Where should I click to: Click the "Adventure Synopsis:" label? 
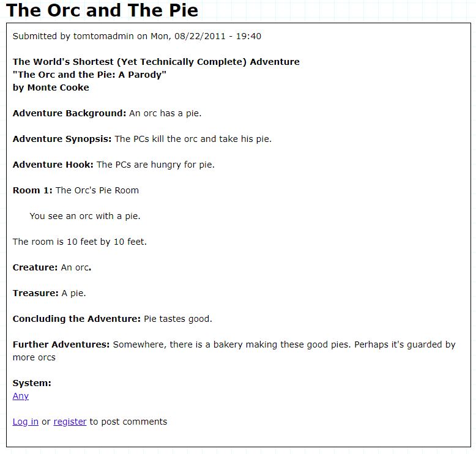62,139
